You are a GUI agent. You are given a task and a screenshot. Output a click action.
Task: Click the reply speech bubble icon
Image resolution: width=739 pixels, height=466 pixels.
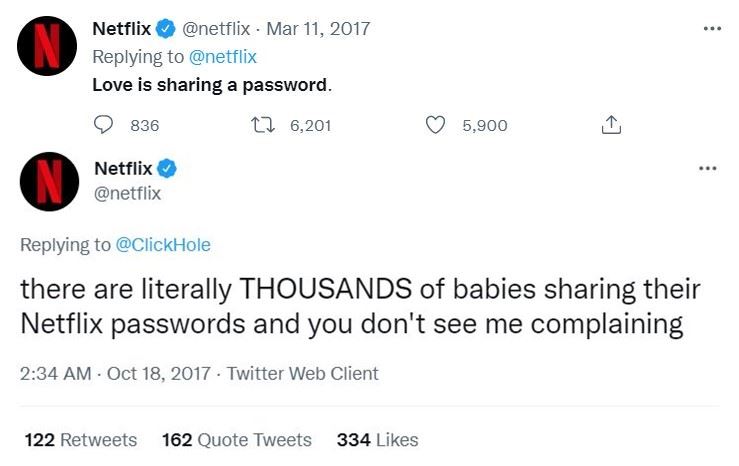tap(105, 125)
